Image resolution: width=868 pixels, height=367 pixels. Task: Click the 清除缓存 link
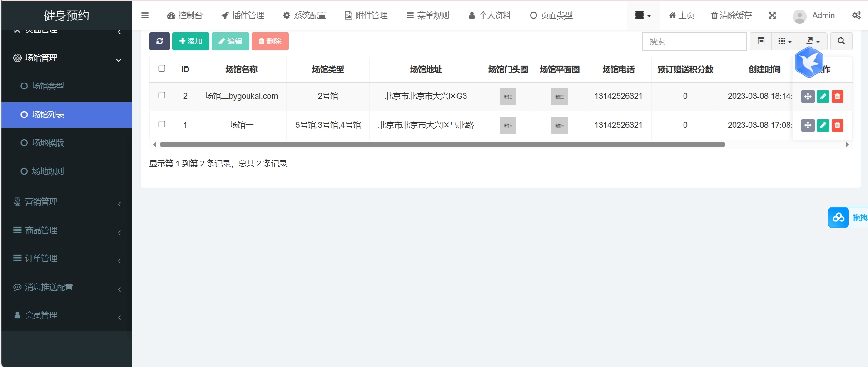[731, 15]
